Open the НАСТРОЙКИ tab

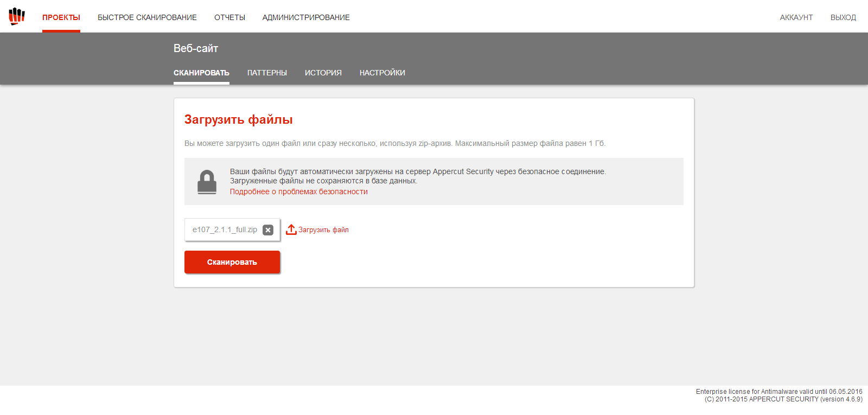tap(382, 73)
